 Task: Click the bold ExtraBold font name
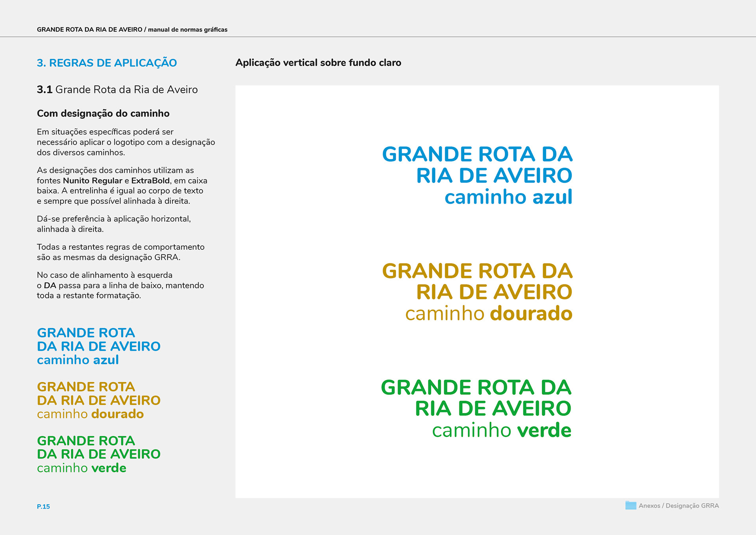(150, 181)
